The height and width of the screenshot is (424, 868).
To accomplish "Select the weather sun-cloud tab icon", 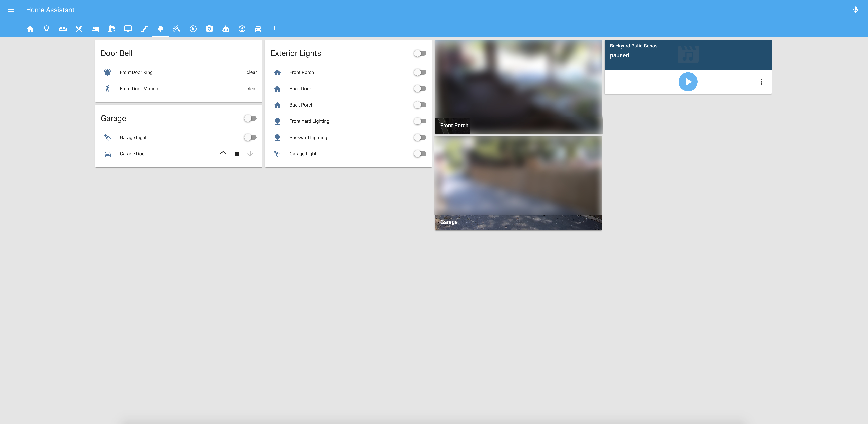I will (177, 29).
